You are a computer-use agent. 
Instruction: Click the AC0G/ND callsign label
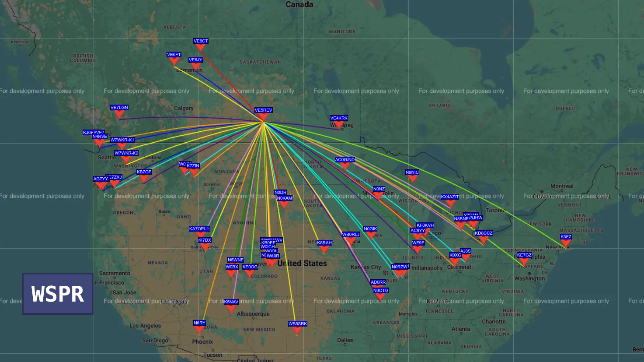click(345, 160)
